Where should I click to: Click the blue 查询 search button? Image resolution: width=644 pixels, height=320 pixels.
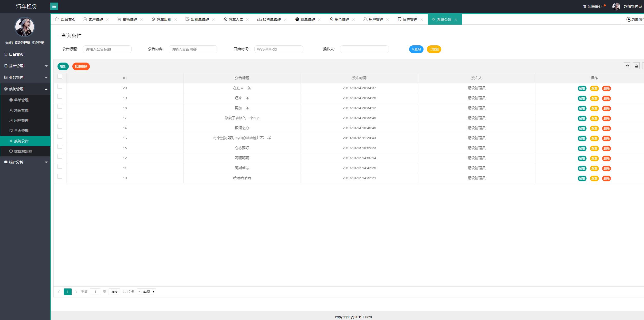(x=416, y=49)
